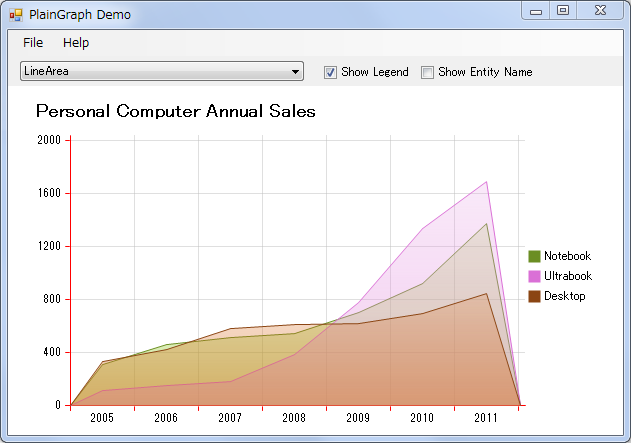This screenshot has height=443, width=631.
Task: Click the 2008 x-axis label
Action: point(294,418)
